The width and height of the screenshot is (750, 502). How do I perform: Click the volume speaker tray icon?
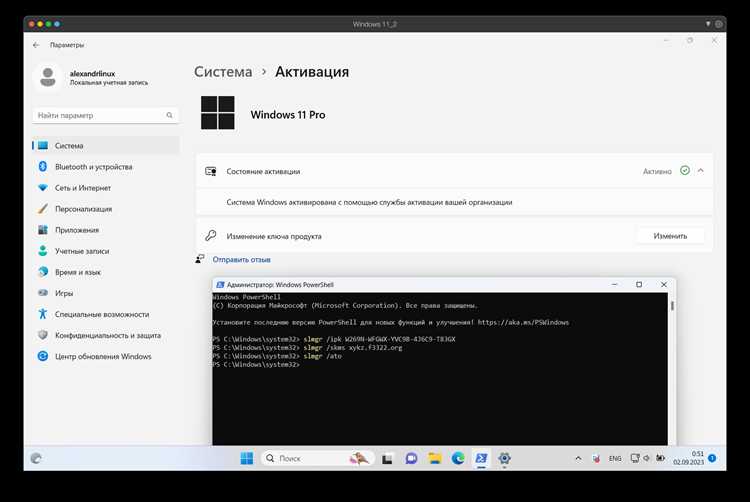click(647, 458)
